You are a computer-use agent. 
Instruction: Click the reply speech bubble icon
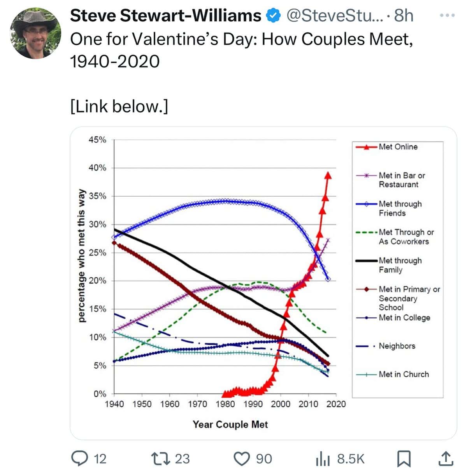point(79,458)
